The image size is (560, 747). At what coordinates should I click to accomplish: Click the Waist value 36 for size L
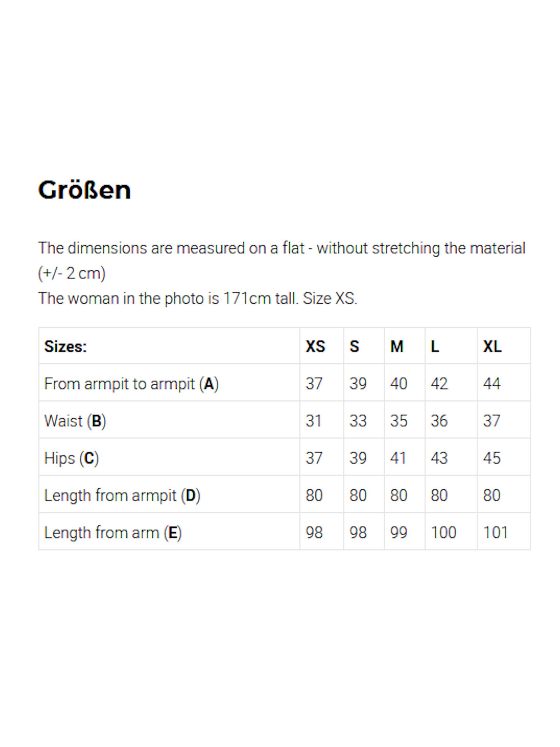pyautogui.click(x=439, y=421)
